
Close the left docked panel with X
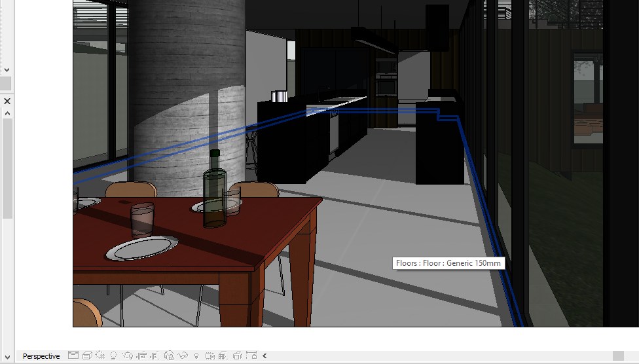(7, 101)
